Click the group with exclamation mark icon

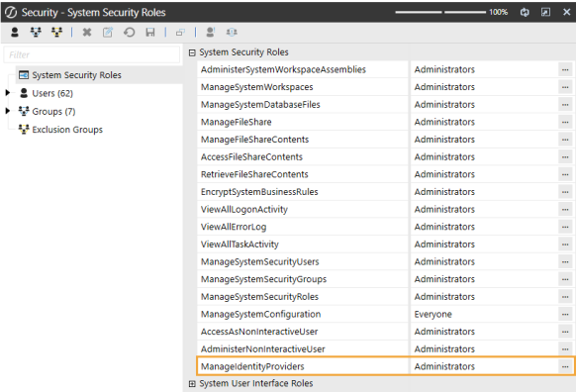point(232,33)
